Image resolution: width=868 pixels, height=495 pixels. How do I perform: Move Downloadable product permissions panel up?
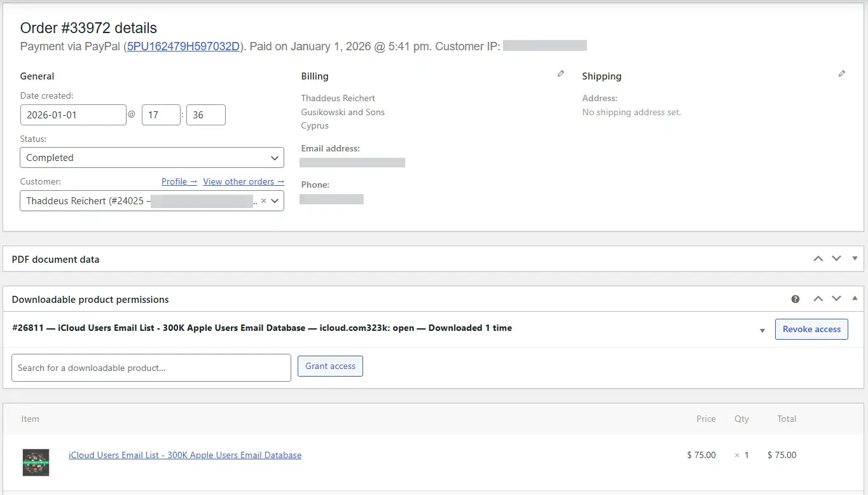click(x=818, y=299)
